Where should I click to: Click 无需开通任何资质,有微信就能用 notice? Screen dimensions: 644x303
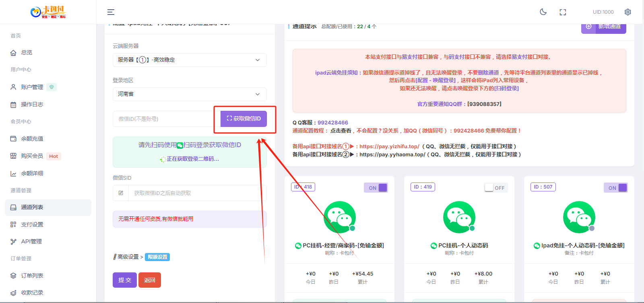190,219
